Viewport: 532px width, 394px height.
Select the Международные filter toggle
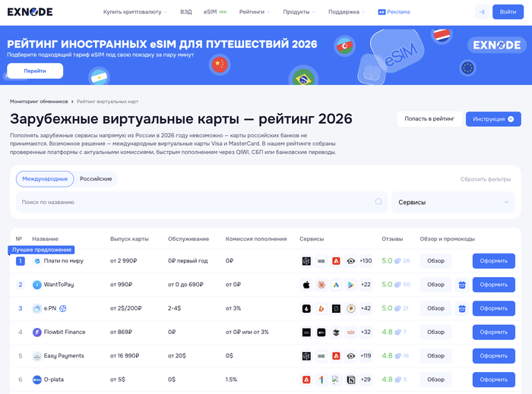tap(45, 179)
